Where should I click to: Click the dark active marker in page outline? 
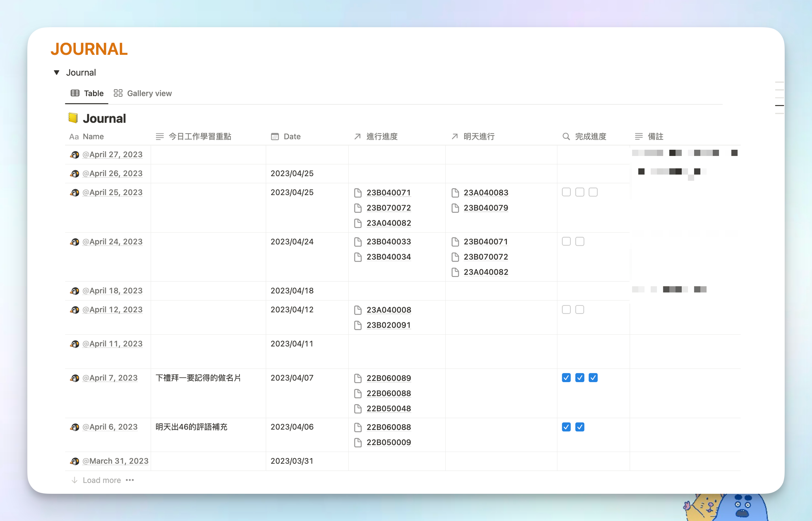tap(780, 106)
